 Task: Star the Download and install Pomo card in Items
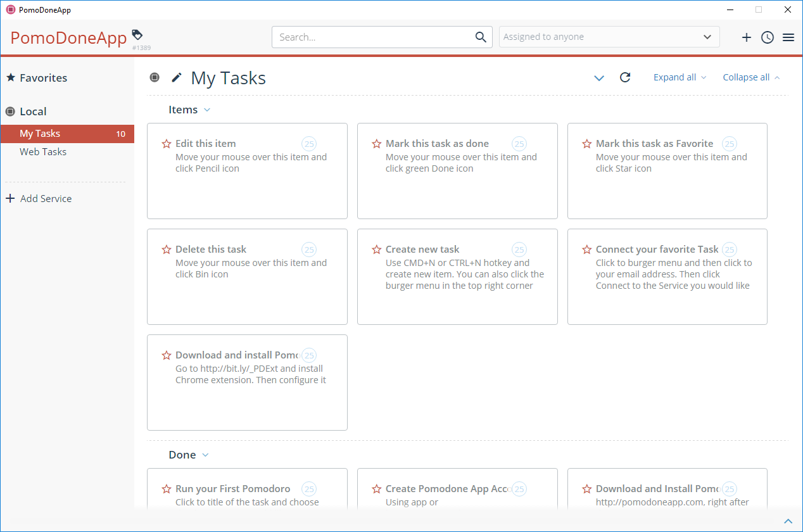click(x=167, y=355)
